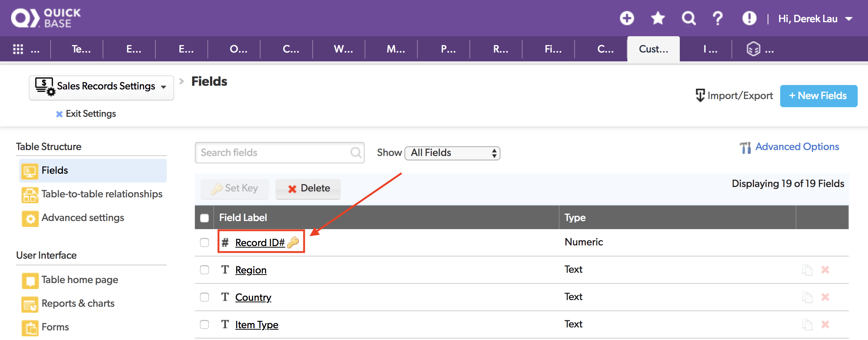868x340 pixels.
Task: Check the checkbox for the Country field
Action: point(204,297)
